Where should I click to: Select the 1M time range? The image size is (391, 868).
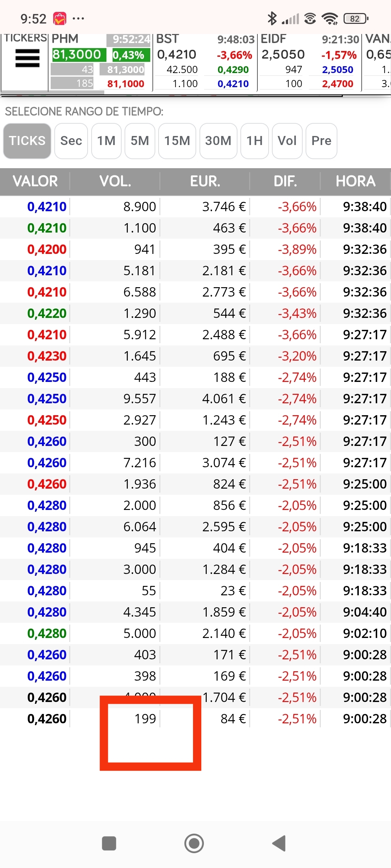(106, 141)
